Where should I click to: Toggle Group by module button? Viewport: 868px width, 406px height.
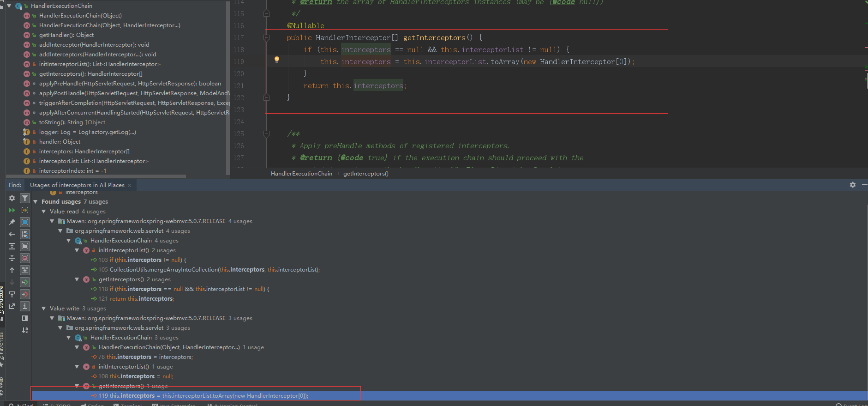[25, 222]
